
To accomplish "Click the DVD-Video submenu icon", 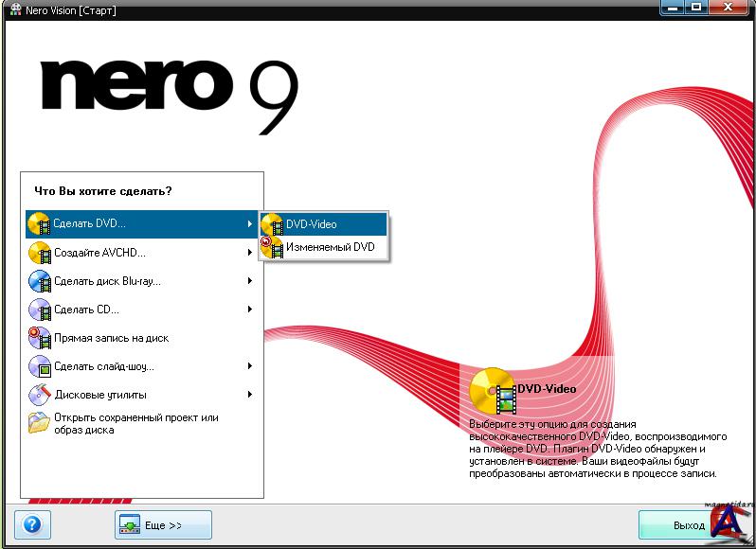I will (272, 224).
